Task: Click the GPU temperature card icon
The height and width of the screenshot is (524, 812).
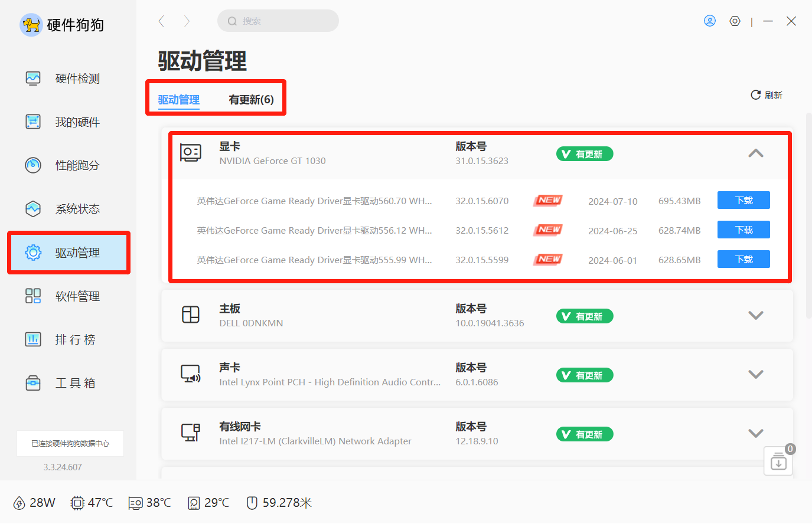Action: 136,503
